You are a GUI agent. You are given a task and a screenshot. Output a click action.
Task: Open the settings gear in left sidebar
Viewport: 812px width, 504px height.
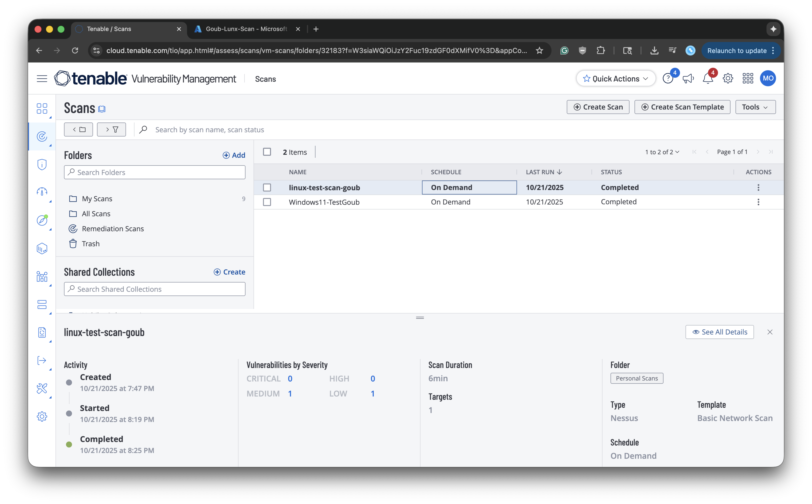(x=42, y=416)
